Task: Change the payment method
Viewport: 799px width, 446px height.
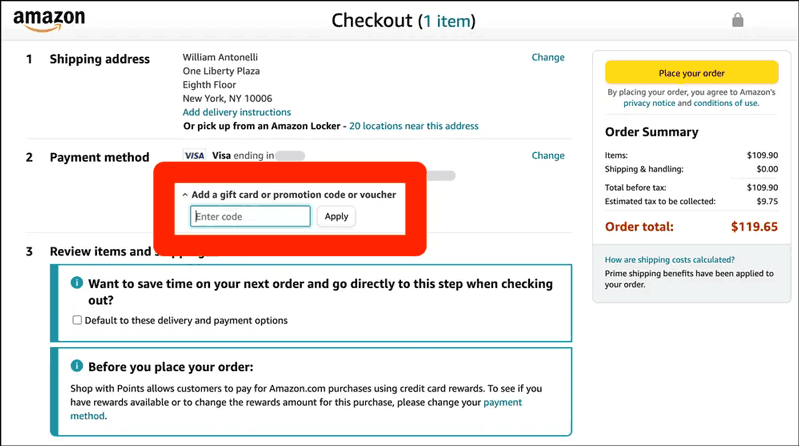Action: [x=548, y=155]
